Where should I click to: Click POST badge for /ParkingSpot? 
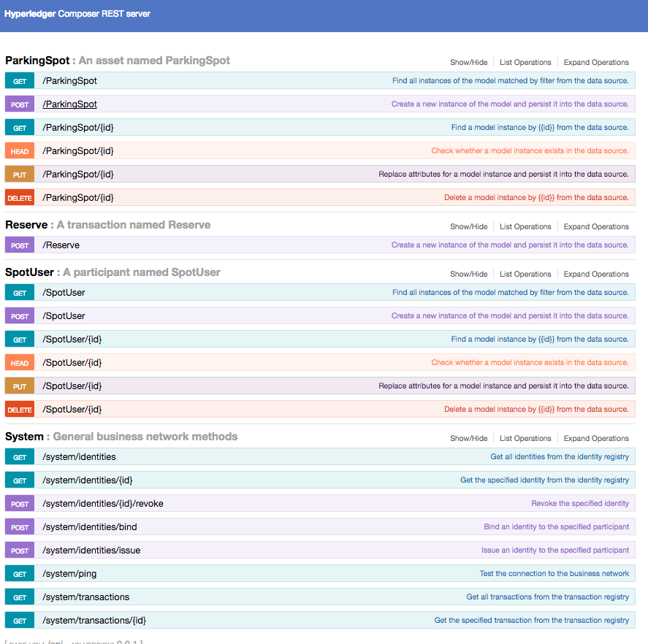coord(20,104)
